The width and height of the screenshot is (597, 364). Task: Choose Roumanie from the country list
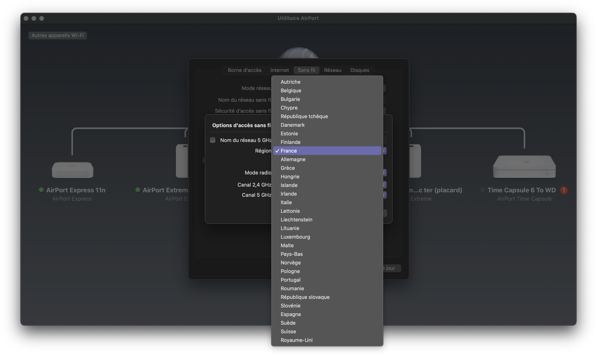327,288
